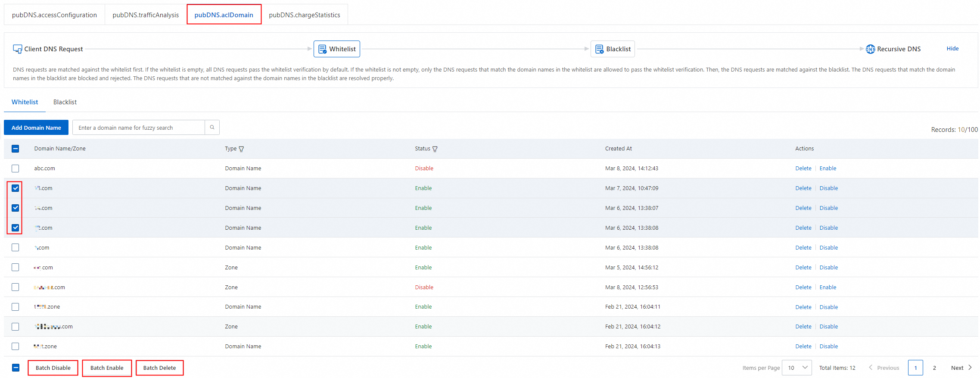Disable the entry created Mar 7, 10:47:09

[x=829, y=188]
